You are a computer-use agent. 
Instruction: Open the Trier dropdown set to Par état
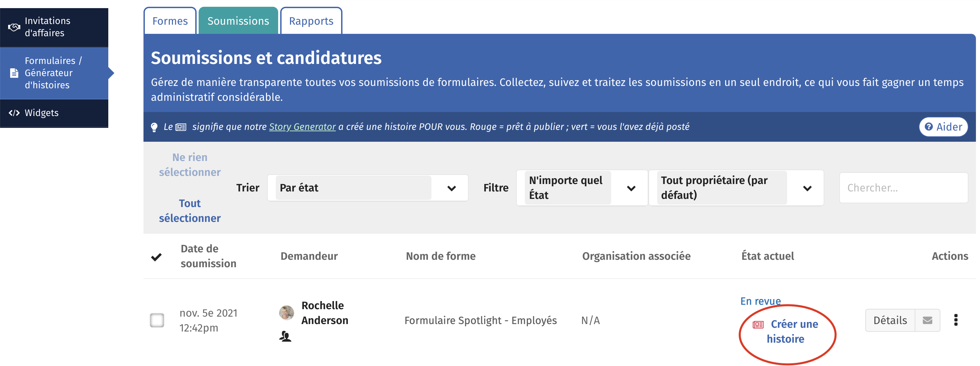367,188
